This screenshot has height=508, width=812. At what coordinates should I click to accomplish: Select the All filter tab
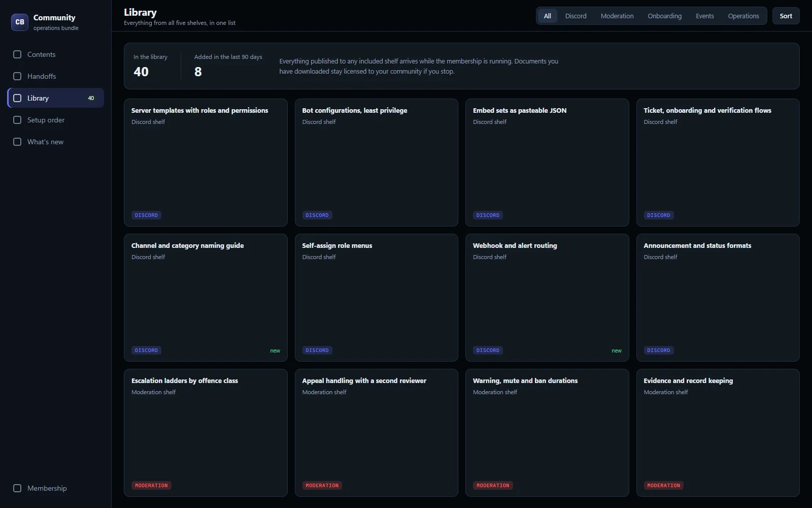pos(548,16)
